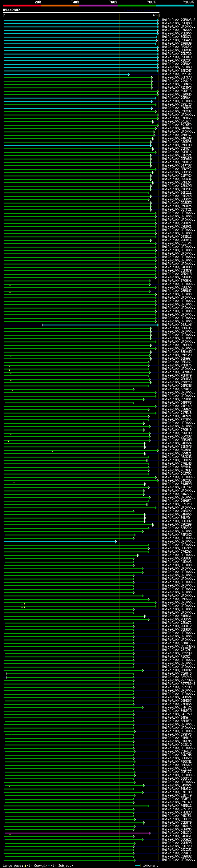Viewport: 197px width, 868px height.
Task: Select the AV442807 query label
Action: tap(11, 10)
